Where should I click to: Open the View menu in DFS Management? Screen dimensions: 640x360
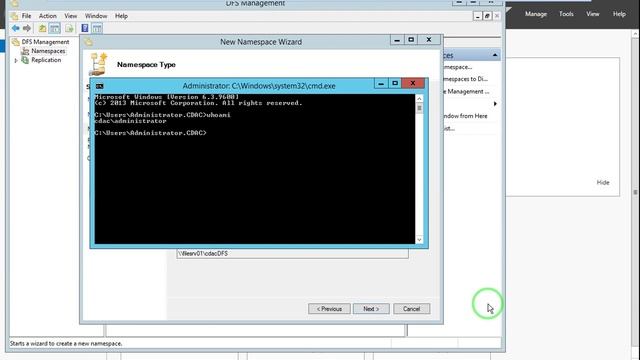coord(71,16)
